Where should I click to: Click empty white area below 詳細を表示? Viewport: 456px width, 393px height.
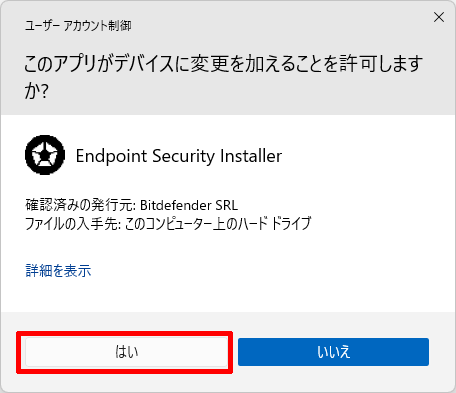(x=227, y=295)
